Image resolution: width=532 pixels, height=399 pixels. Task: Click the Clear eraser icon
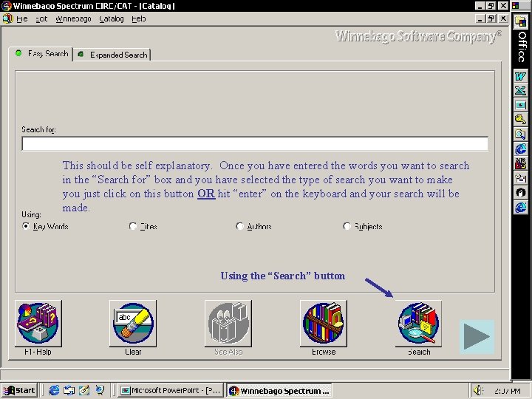[133, 324]
